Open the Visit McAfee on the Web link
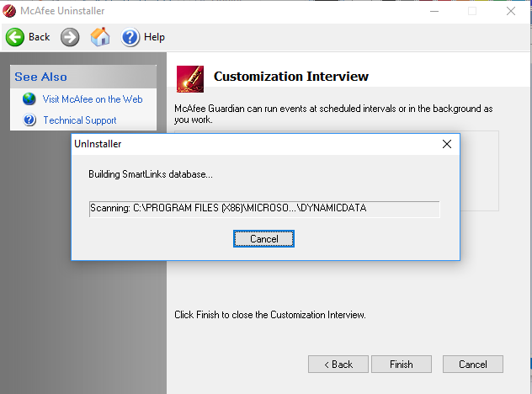 [x=93, y=99]
